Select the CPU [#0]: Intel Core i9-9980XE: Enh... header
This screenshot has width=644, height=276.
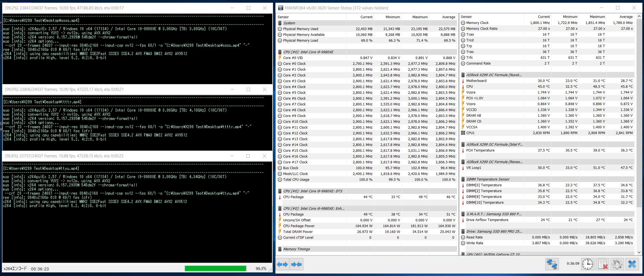[x=367, y=208]
